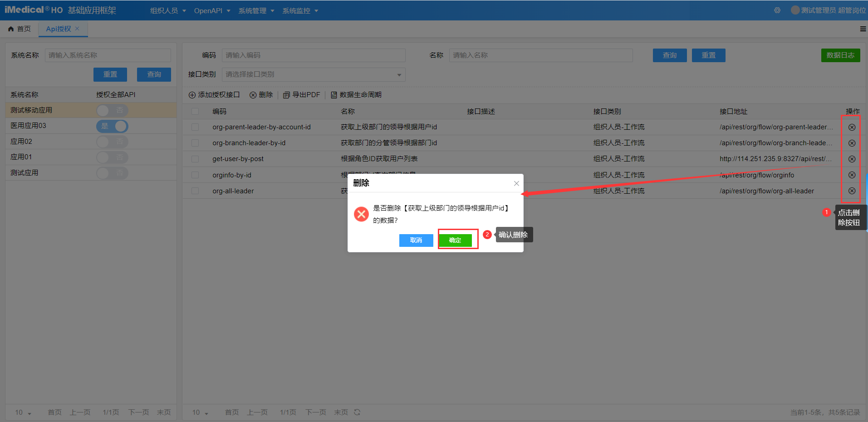Expand the 接口类别 dropdown
Screen dimensions: 868x422
[x=313, y=74]
